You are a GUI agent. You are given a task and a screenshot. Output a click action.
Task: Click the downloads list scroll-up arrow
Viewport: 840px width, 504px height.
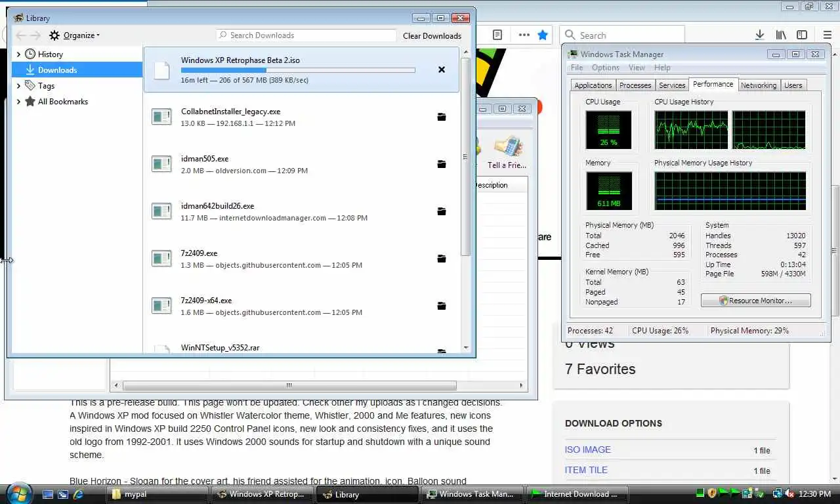466,51
